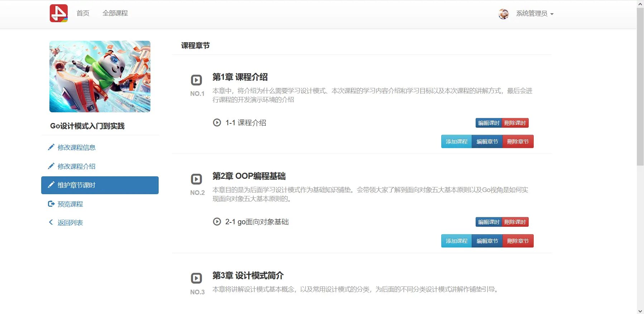Click the Go设计模式入门到实践 course title
Viewport: 644px width, 314px height.
[x=87, y=126]
